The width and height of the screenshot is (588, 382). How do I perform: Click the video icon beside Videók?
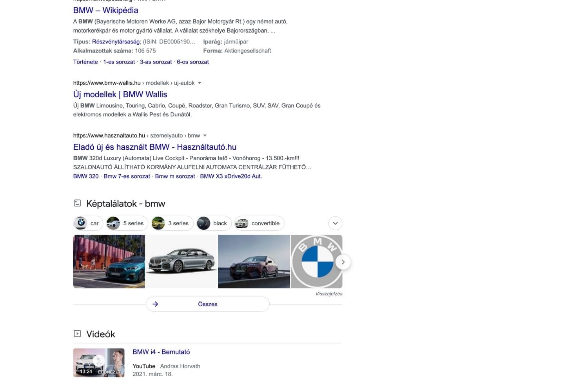coord(77,334)
